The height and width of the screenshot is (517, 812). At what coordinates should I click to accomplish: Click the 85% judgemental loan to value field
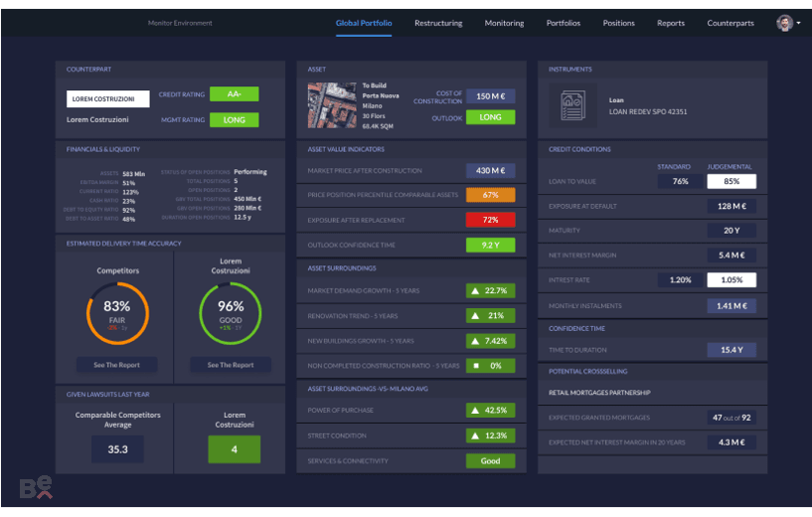tap(731, 181)
